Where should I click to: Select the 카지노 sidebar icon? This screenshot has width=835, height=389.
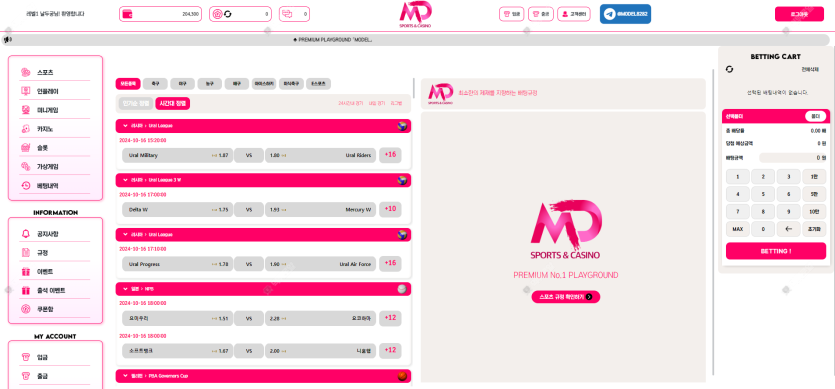pyautogui.click(x=25, y=129)
